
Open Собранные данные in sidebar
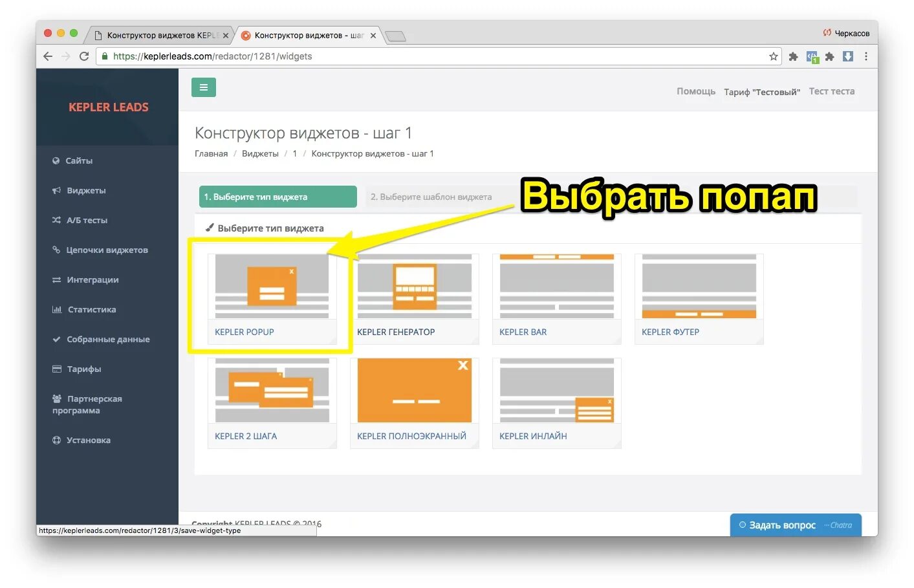point(107,339)
